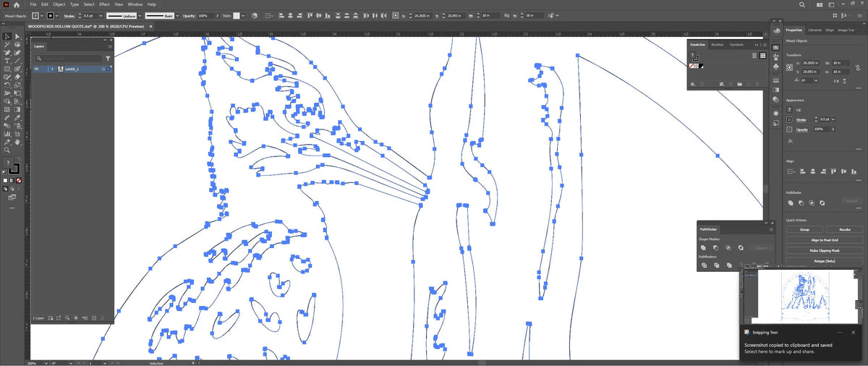
Task: Click horizontal align left in Properties Align
Action: [802, 171]
